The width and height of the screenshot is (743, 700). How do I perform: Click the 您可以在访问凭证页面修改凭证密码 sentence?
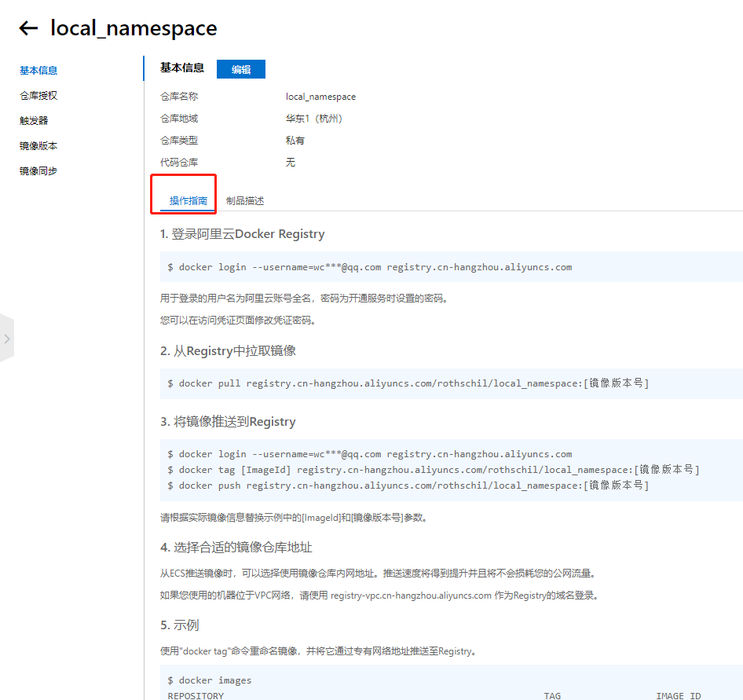click(238, 321)
